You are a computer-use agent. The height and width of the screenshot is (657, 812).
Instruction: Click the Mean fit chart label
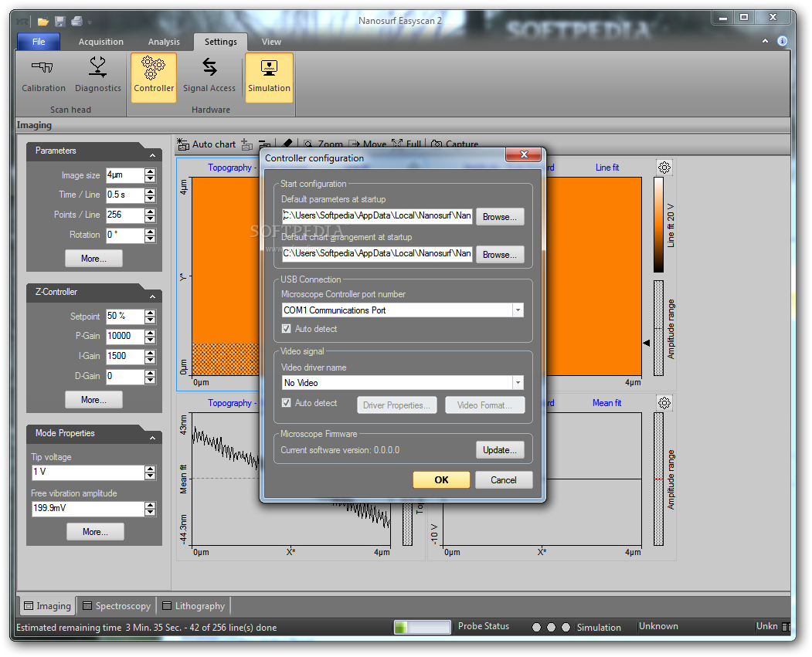click(607, 403)
